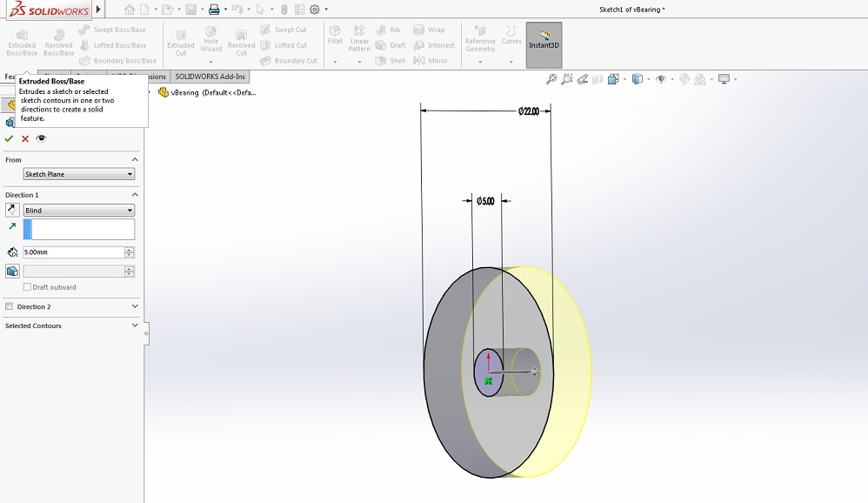The height and width of the screenshot is (503, 868).
Task: Cancel extrude with red X
Action: tap(25, 138)
